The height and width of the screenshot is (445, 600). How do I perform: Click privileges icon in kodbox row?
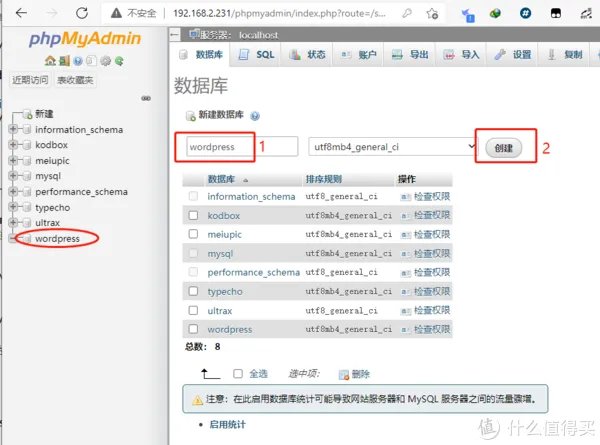pyautogui.click(x=405, y=216)
